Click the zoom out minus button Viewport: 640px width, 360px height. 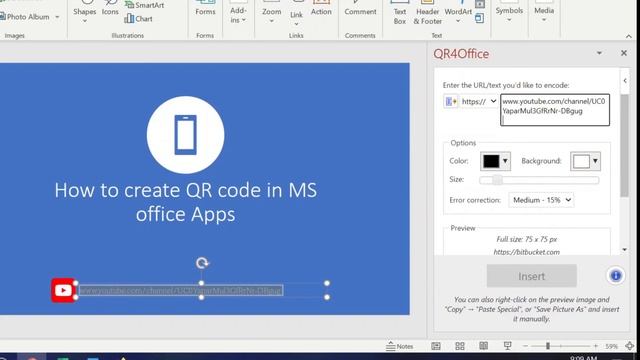coord(525,346)
